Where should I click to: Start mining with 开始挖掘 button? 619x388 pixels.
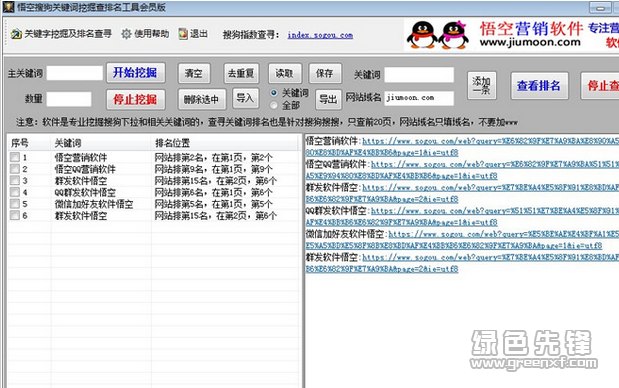coord(135,73)
